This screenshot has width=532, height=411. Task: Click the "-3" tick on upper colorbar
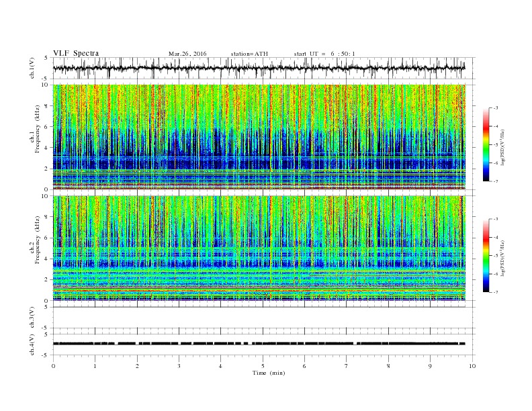tap(496, 108)
